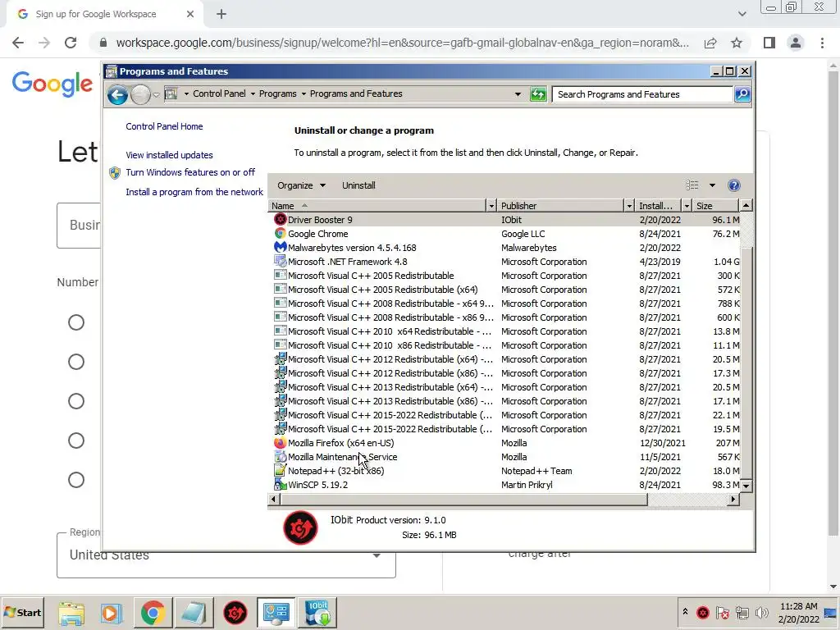Open the Windows Start button
Viewport: 840px width, 630px height.
click(22, 612)
